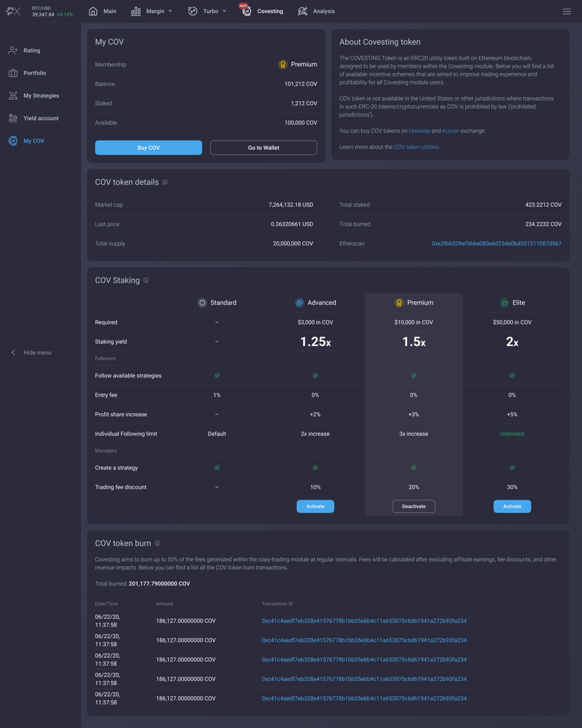Click the PrimeXBT logo icon
The width and height of the screenshot is (582, 728).
[x=13, y=11]
